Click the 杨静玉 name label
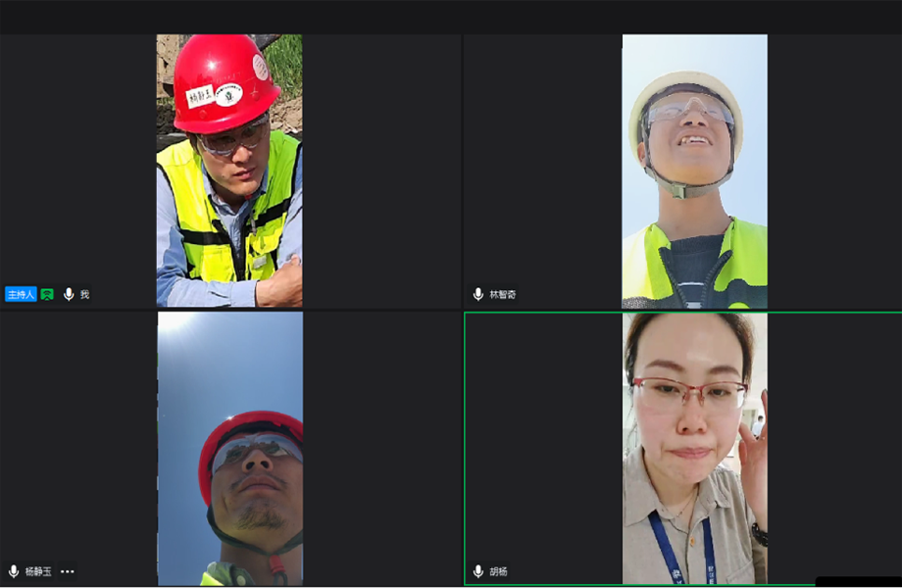902x588 pixels. [36, 571]
